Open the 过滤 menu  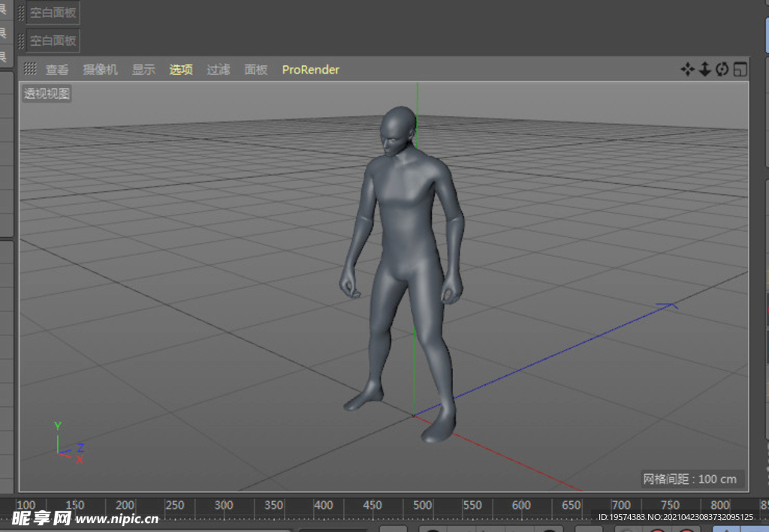pyautogui.click(x=219, y=70)
